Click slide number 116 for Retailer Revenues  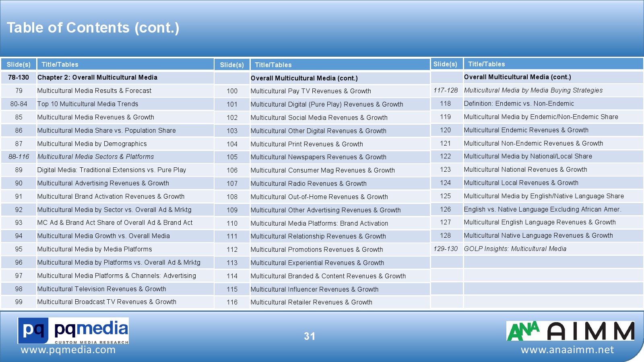(232, 302)
